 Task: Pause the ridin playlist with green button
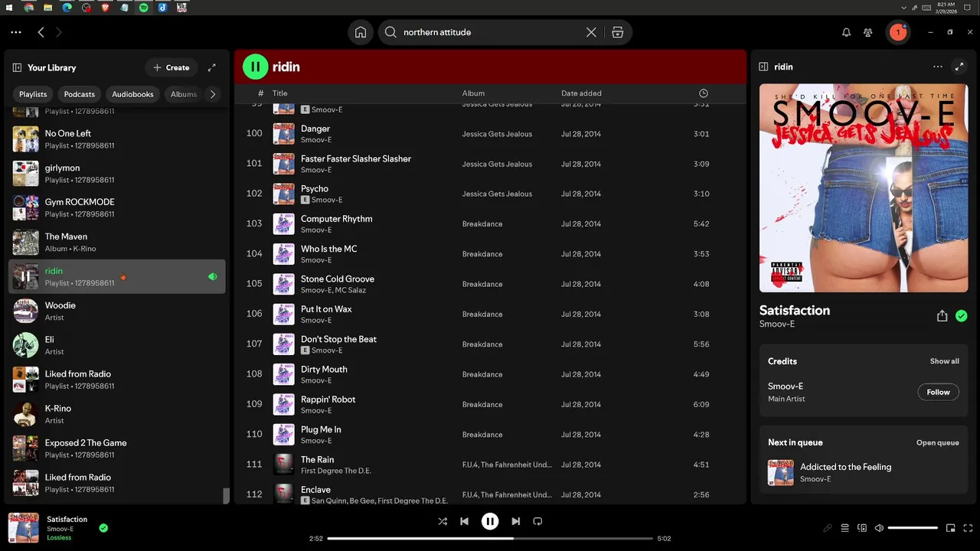pyautogui.click(x=256, y=67)
